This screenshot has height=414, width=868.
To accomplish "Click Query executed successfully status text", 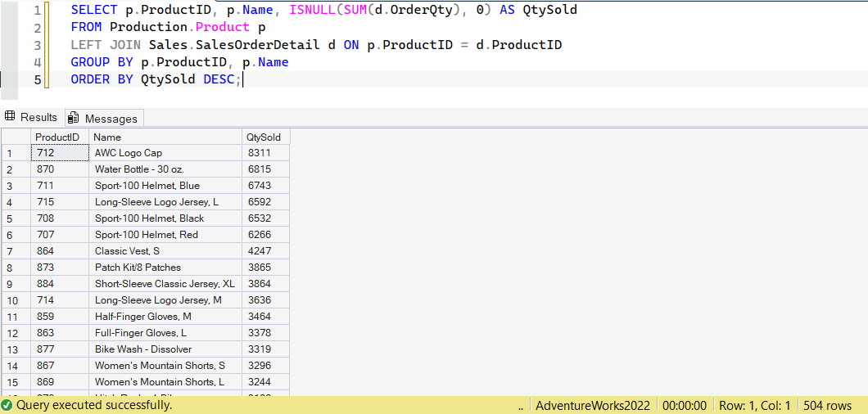I will coord(94,405).
